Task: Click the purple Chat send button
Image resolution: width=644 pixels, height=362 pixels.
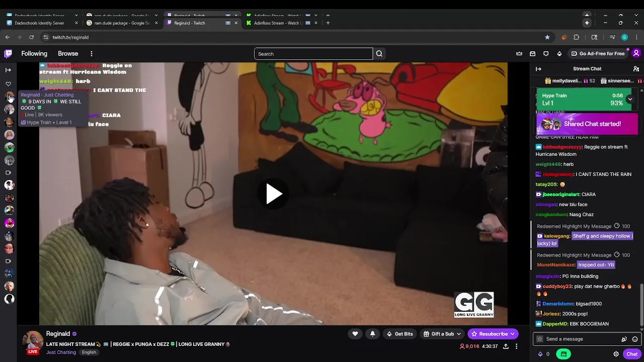Action: pyautogui.click(x=632, y=354)
